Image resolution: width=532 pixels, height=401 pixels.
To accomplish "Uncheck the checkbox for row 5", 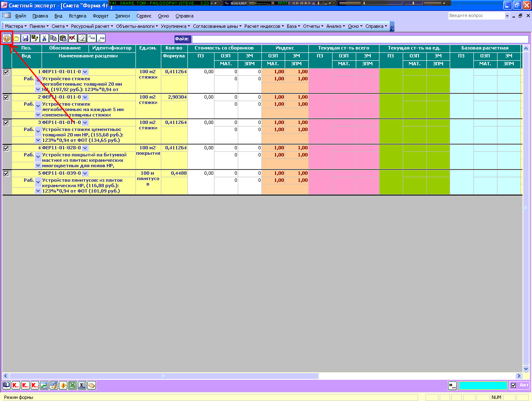I will (x=6, y=173).
